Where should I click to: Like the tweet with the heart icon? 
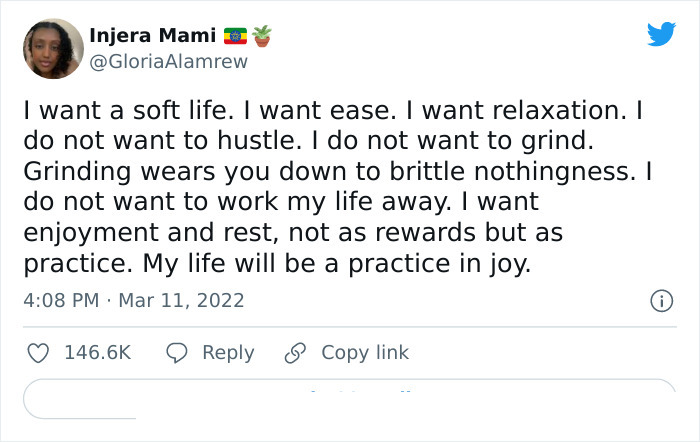(x=38, y=353)
